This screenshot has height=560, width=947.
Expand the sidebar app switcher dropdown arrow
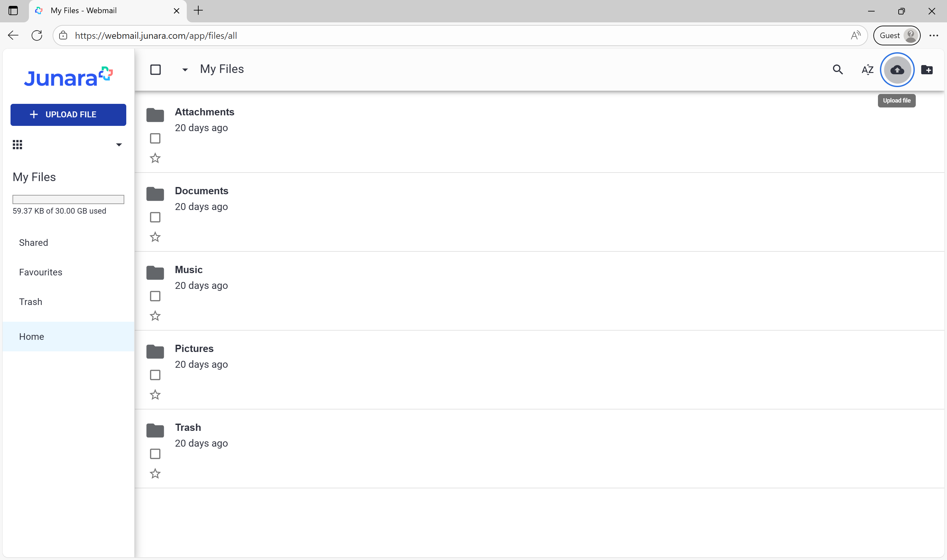(x=119, y=145)
